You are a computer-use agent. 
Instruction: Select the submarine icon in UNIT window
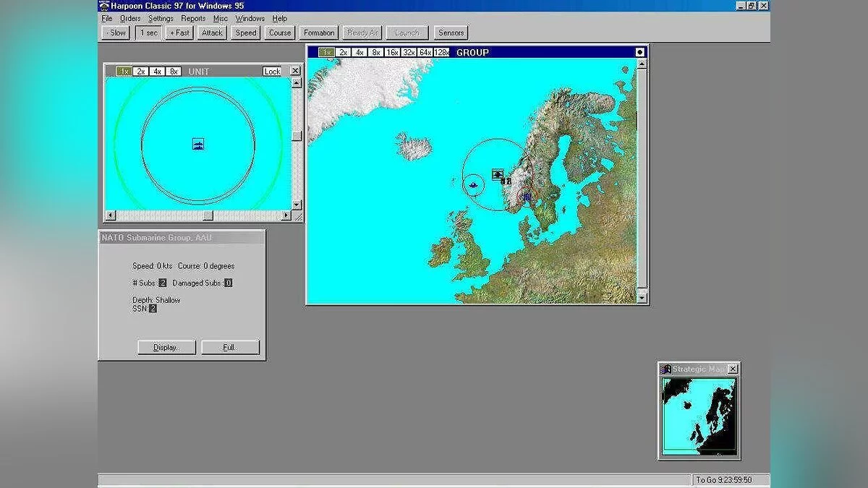pos(198,145)
